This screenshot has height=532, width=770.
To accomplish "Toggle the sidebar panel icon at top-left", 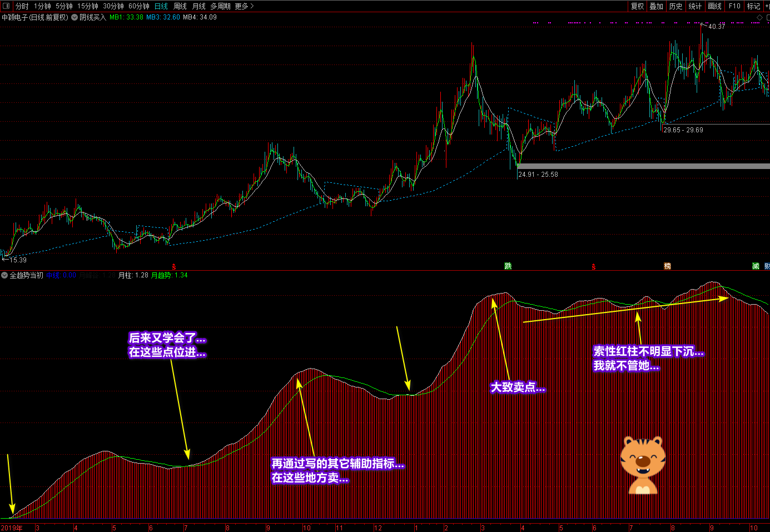I will click(6, 6).
